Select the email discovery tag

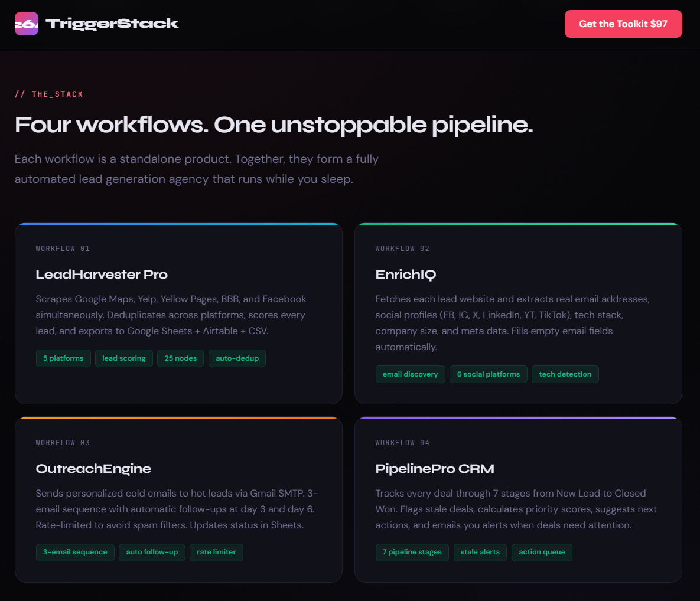(410, 374)
